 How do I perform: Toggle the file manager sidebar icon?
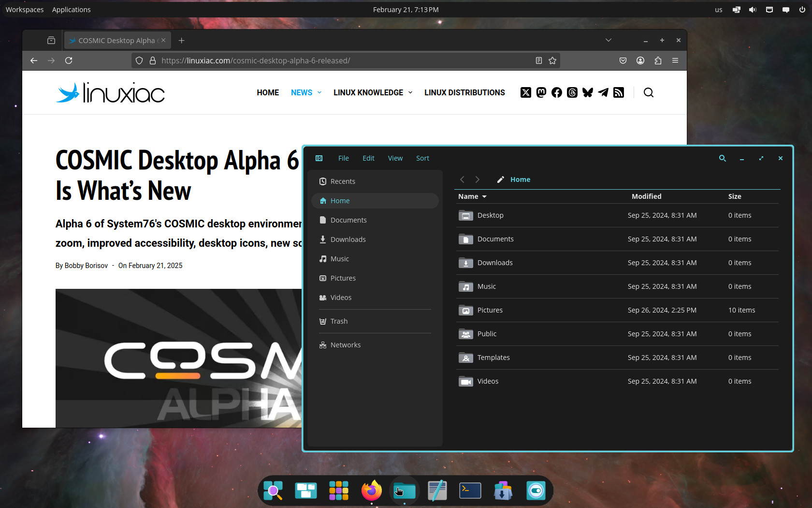[319, 158]
